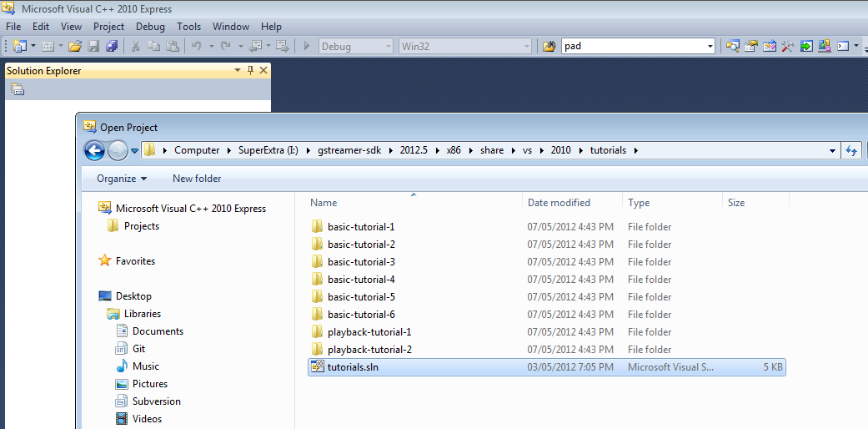Open the address bar path history dropdown
Screen dimensions: 868x429
coord(833,151)
